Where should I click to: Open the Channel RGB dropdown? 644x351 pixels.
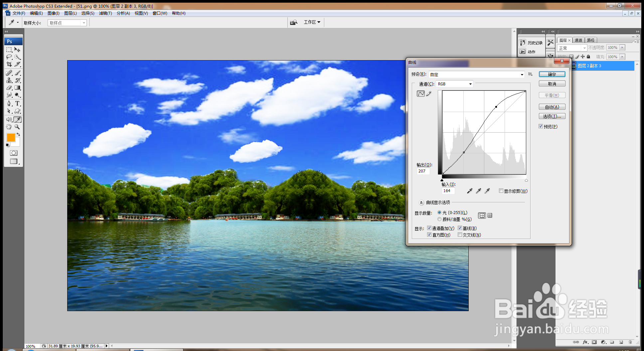pyautogui.click(x=454, y=84)
